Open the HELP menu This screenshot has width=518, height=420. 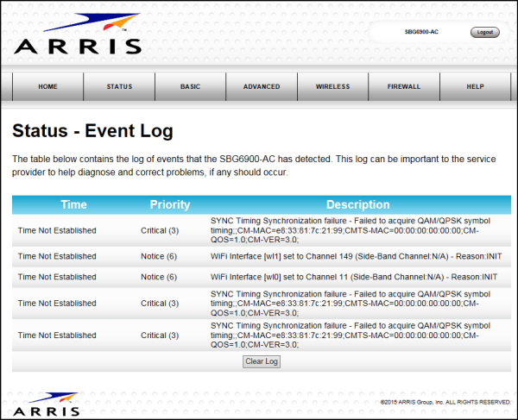[x=475, y=87]
